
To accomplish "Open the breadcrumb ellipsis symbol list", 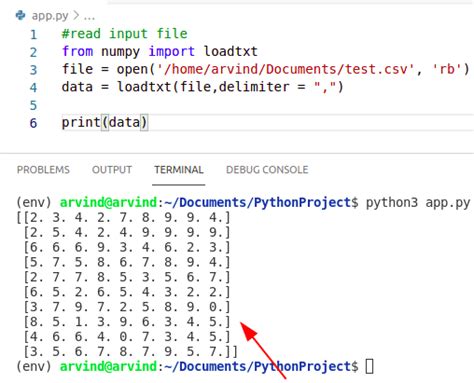I will click(89, 16).
